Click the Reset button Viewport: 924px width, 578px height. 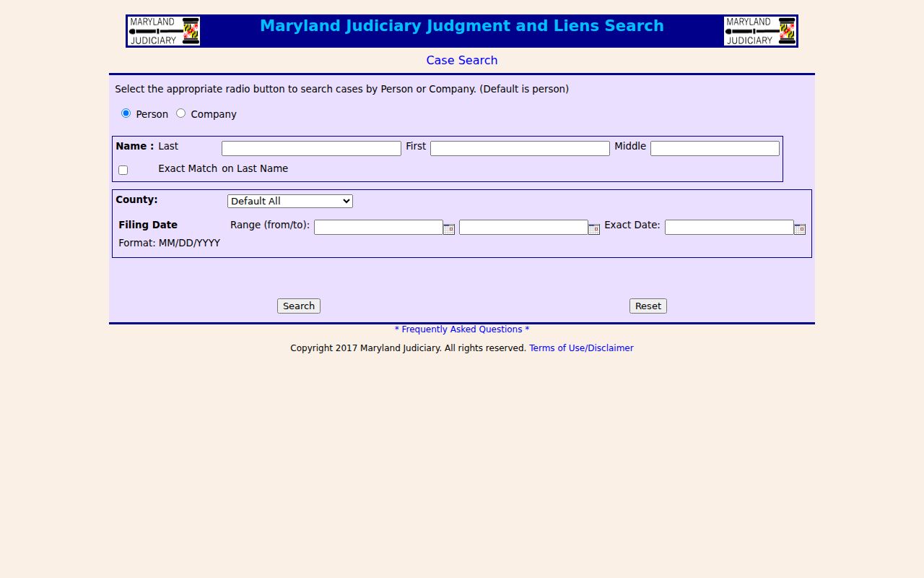(x=648, y=306)
